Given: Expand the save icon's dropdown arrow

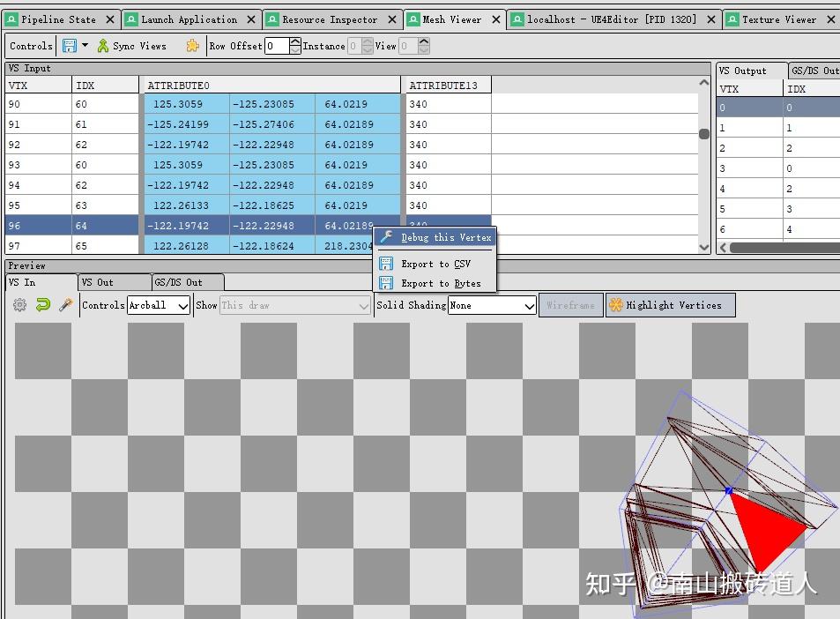Looking at the screenshot, I should pos(84,46).
